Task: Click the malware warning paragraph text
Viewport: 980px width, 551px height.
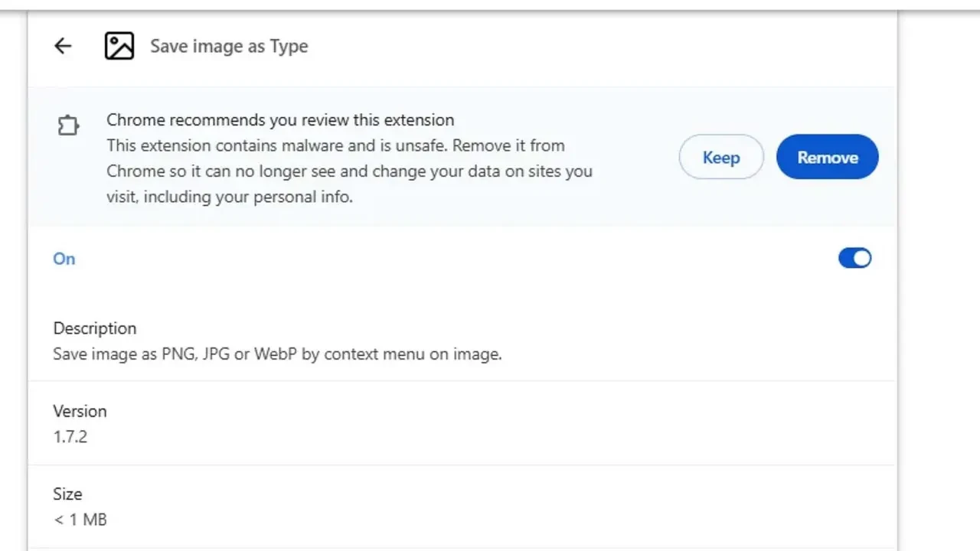Action: point(349,171)
